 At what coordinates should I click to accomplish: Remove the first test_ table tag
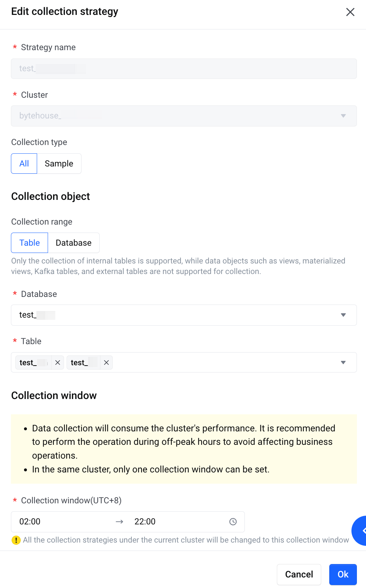tap(57, 362)
